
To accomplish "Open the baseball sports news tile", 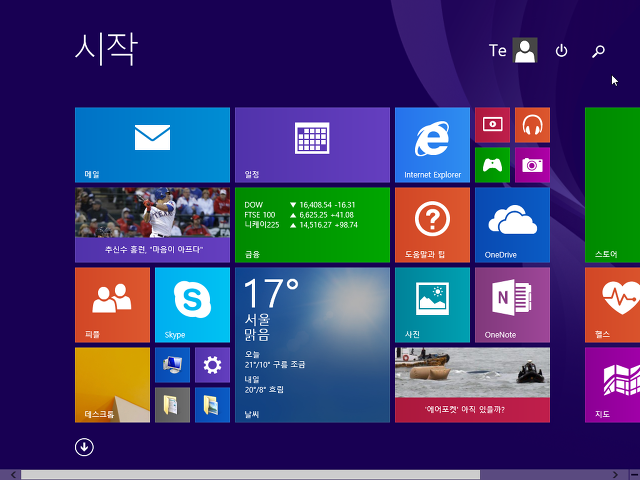I will 152,225.
